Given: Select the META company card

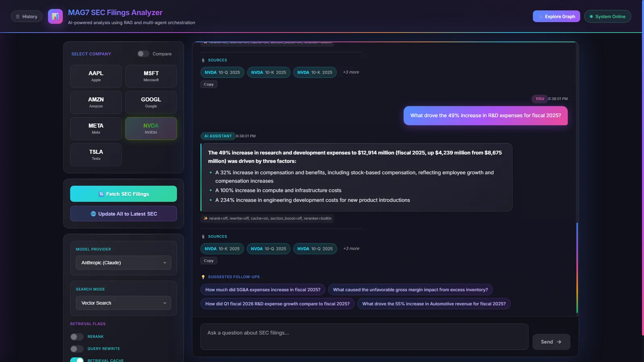Looking at the screenshot, I should click(96, 128).
